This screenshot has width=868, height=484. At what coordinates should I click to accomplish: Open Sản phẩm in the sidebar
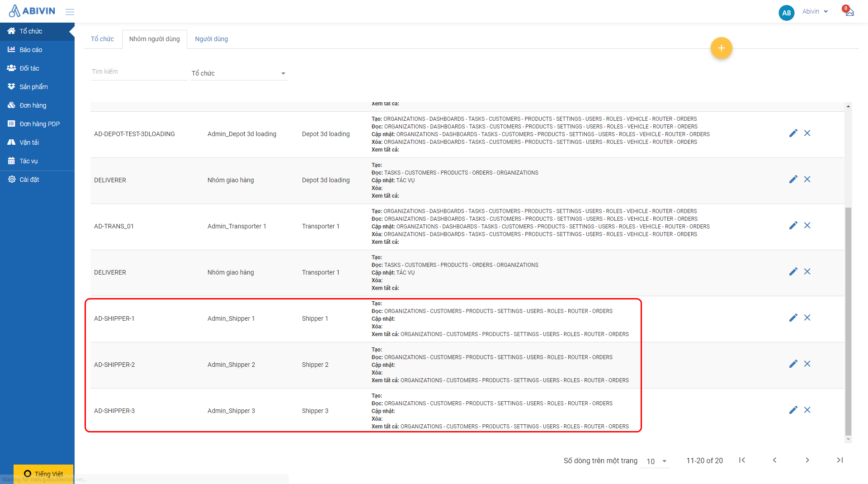pyautogui.click(x=37, y=87)
